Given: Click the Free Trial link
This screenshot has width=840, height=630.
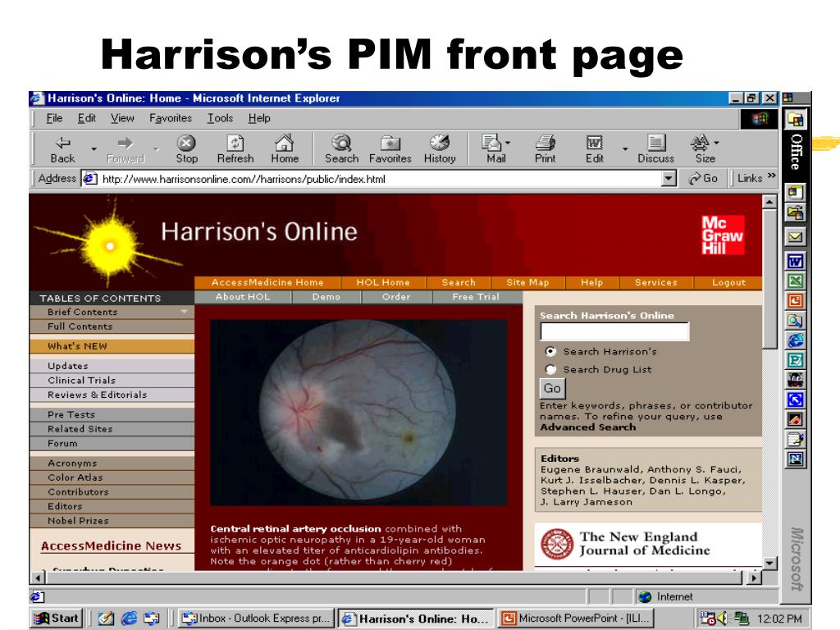Looking at the screenshot, I should point(476,297).
